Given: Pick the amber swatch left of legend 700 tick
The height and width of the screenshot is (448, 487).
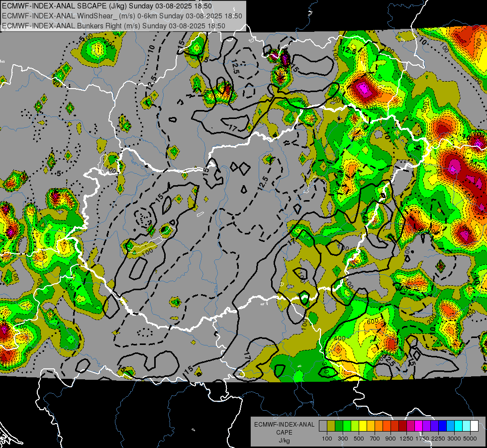Looking at the screenshot, I should [371, 426].
